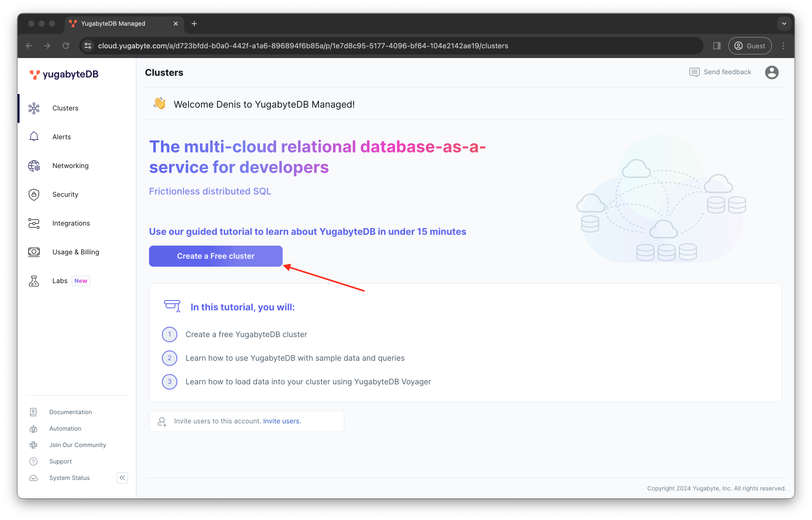Click Send feedback at top right
This screenshot has width=812, height=520.
click(x=720, y=72)
